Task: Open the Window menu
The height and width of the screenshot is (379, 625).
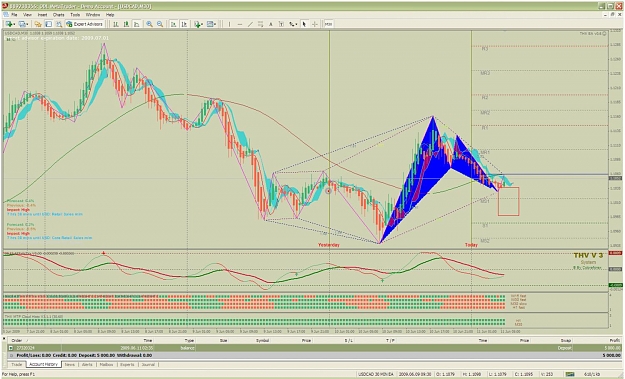Action: coord(93,14)
